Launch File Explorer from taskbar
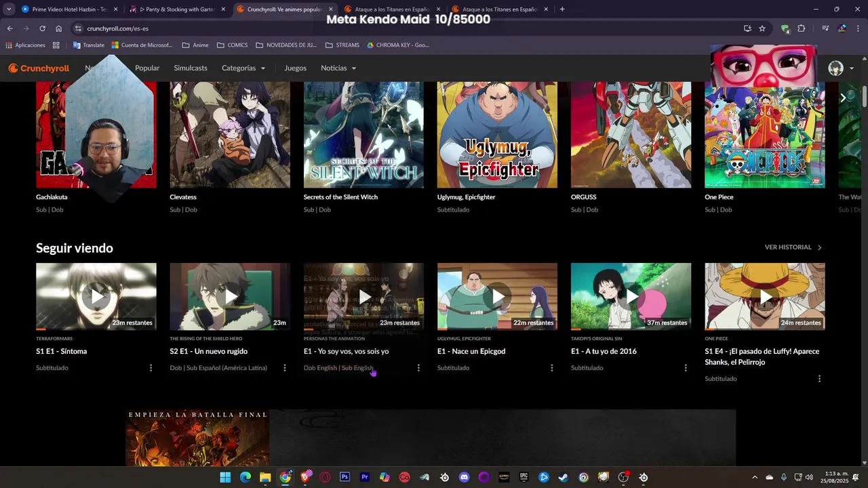868x488 pixels. 265,477
